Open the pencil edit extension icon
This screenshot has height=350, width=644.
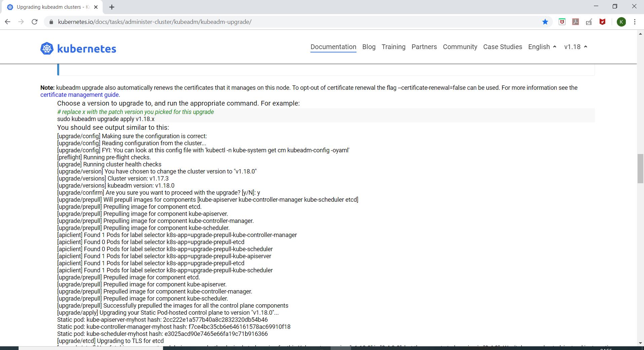tap(589, 22)
